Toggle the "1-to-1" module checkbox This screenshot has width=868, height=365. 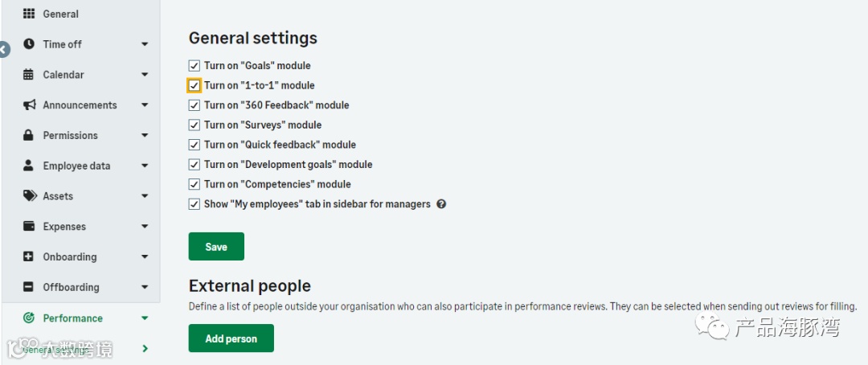194,85
